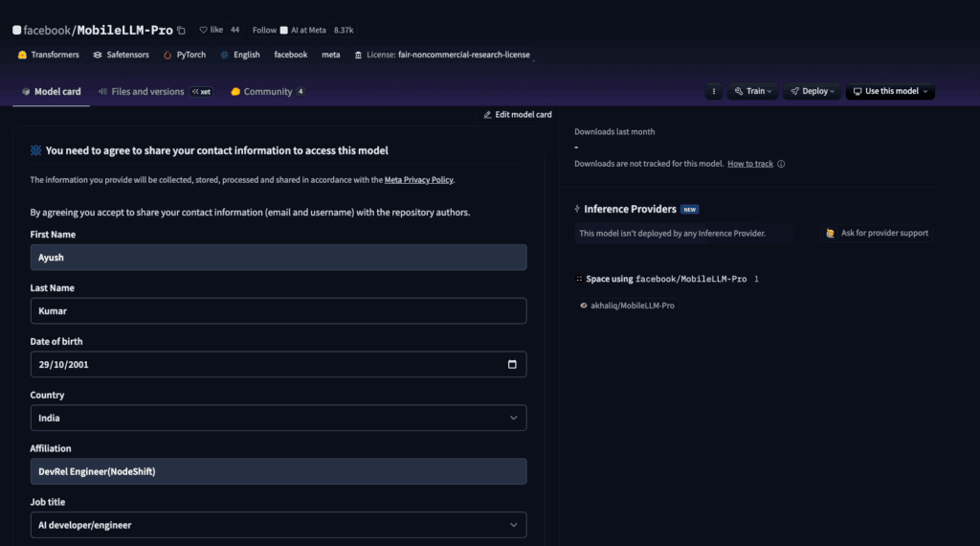Expand the Job title dropdown
Viewport: 980px width, 546px height.
[x=278, y=525]
